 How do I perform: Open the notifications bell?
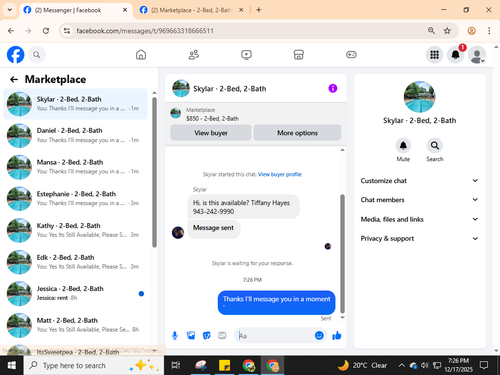pos(456,55)
